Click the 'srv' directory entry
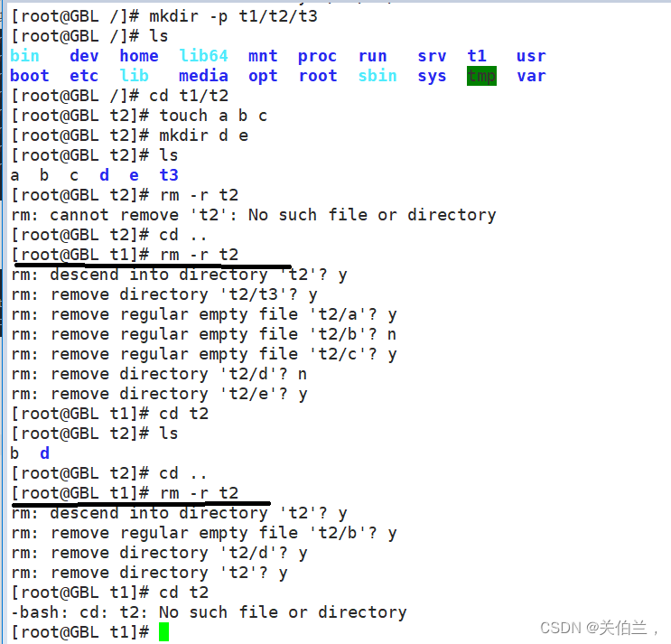 coord(433,56)
